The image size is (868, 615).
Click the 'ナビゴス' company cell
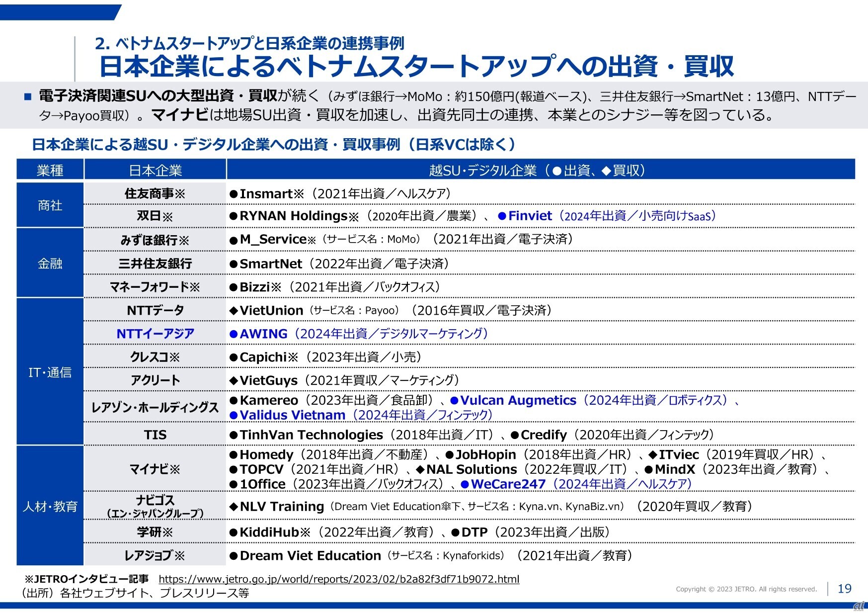[x=155, y=506]
